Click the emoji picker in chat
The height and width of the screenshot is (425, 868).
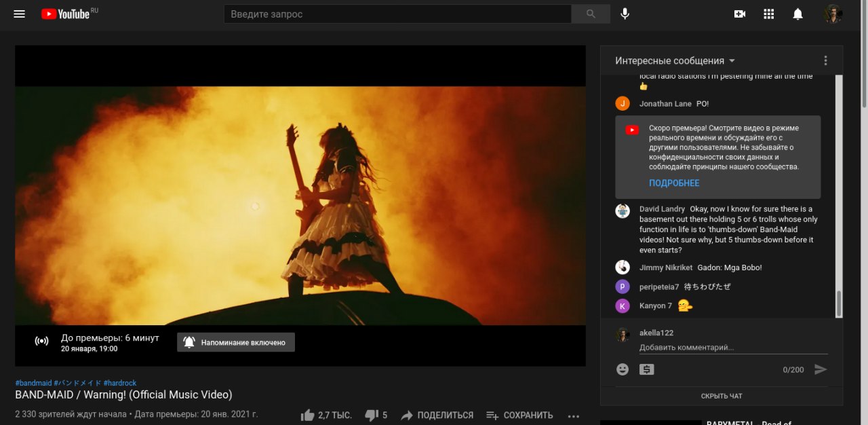click(623, 369)
